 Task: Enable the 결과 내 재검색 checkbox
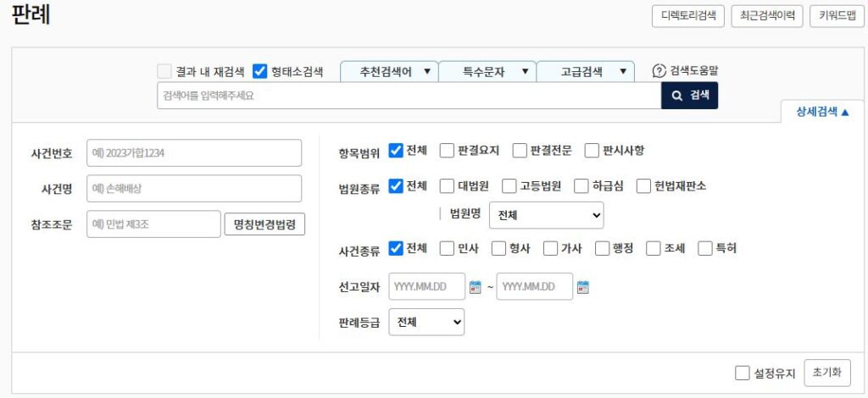[x=164, y=72]
